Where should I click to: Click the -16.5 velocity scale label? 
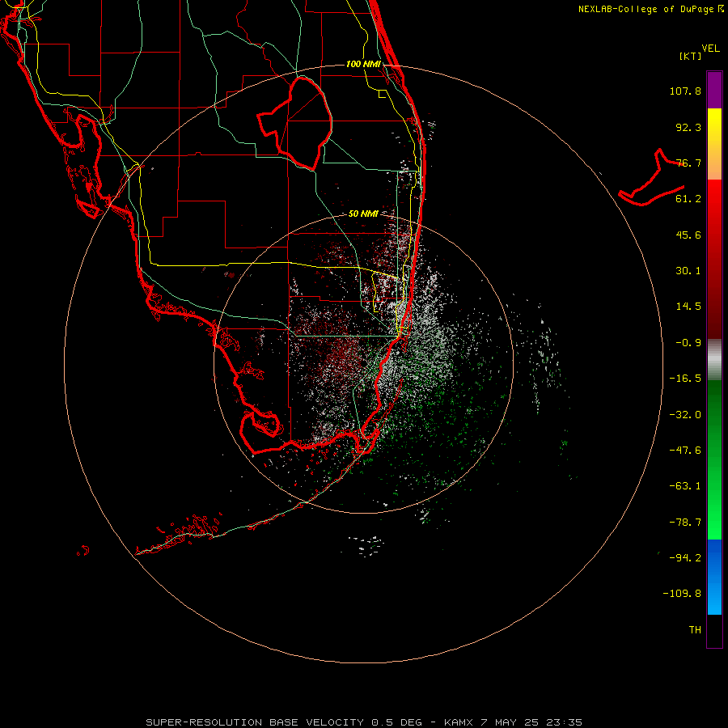pyautogui.click(x=685, y=379)
